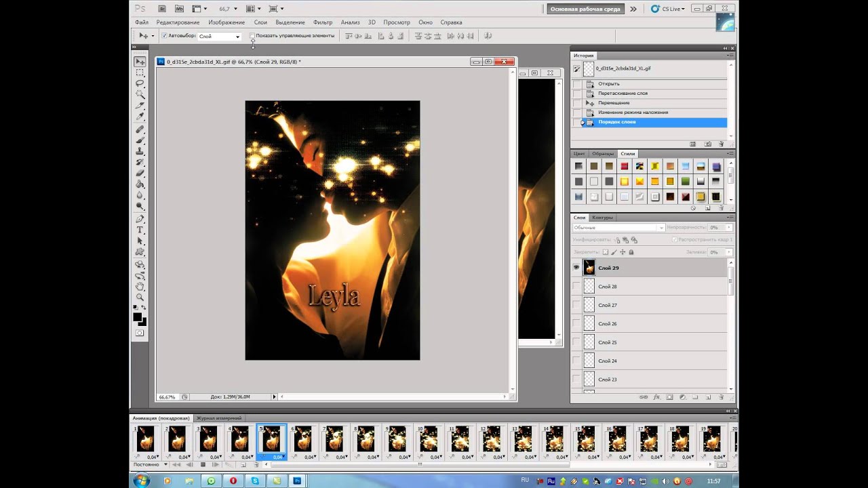The image size is (868, 488).
Task: Show layer Слой 24 visibility box
Action: point(576,361)
